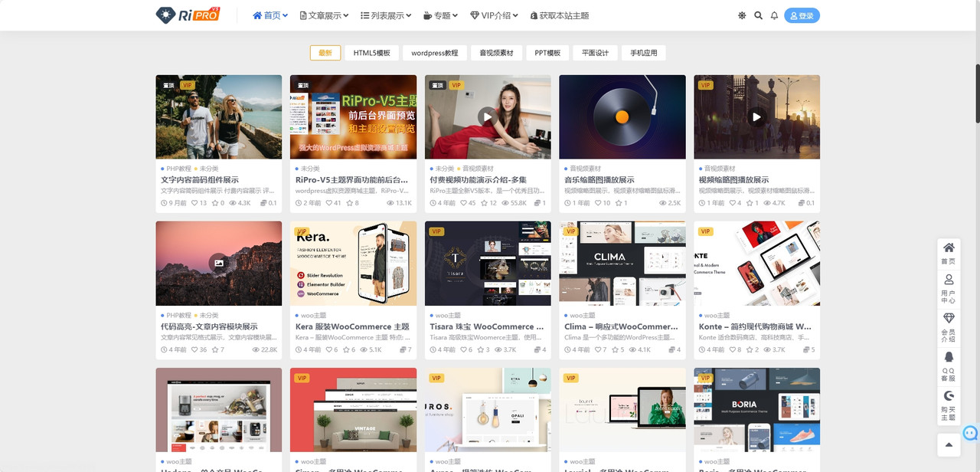Screen dimensions: 980x472
Task: Open article title 视频缩略图播放展示
Action: [734, 180]
